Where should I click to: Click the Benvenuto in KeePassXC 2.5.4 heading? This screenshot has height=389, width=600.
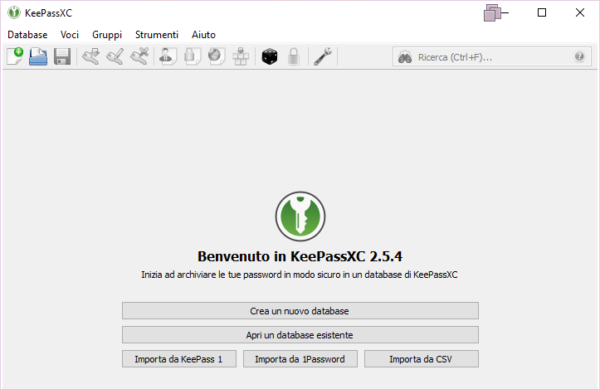(x=300, y=256)
